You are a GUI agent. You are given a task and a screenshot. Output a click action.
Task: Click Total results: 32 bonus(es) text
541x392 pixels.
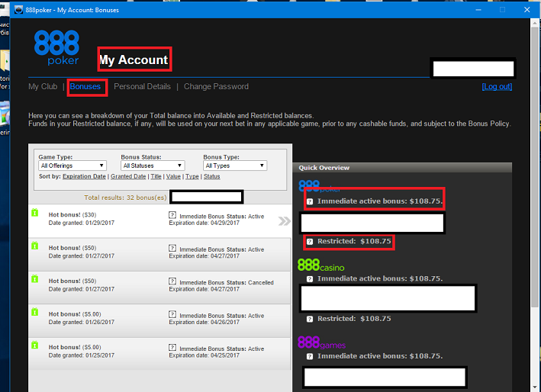125,198
